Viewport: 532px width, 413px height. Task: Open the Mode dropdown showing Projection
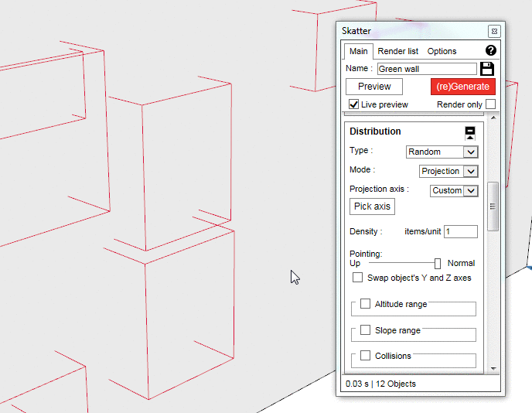tap(449, 171)
